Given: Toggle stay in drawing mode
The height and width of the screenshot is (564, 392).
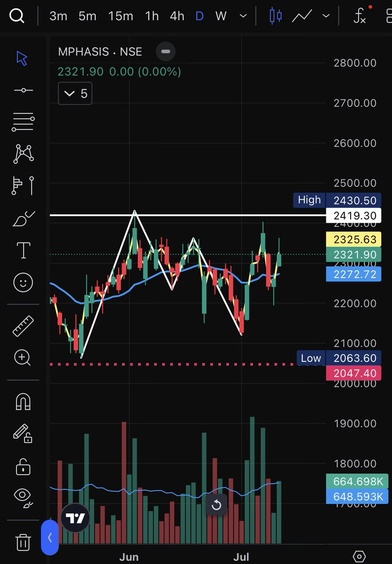Looking at the screenshot, I should (23, 433).
